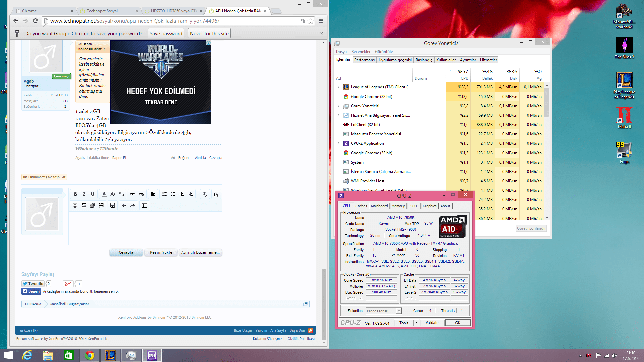Open the Processor #1 selection dropdown
This screenshot has height=362, width=644.
coord(399,311)
